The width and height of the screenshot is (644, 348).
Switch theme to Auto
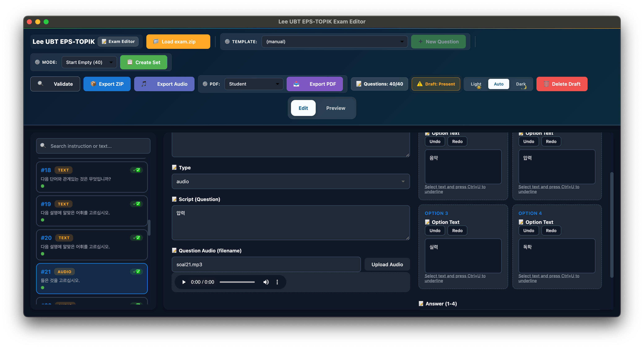click(x=499, y=84)
